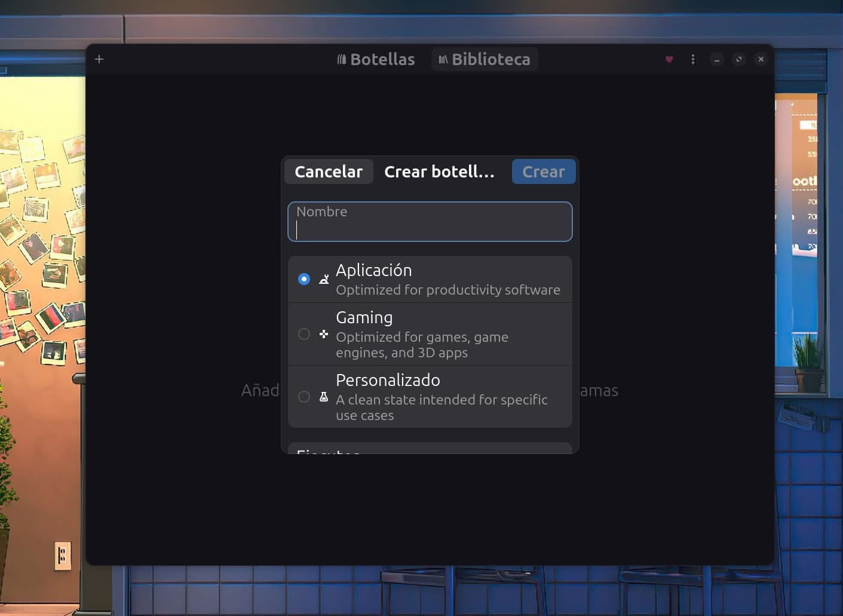The width and height of the screenshot is (843, 616).
Task: Click the plus icon to add a new bottle
Action: [99, 59]
